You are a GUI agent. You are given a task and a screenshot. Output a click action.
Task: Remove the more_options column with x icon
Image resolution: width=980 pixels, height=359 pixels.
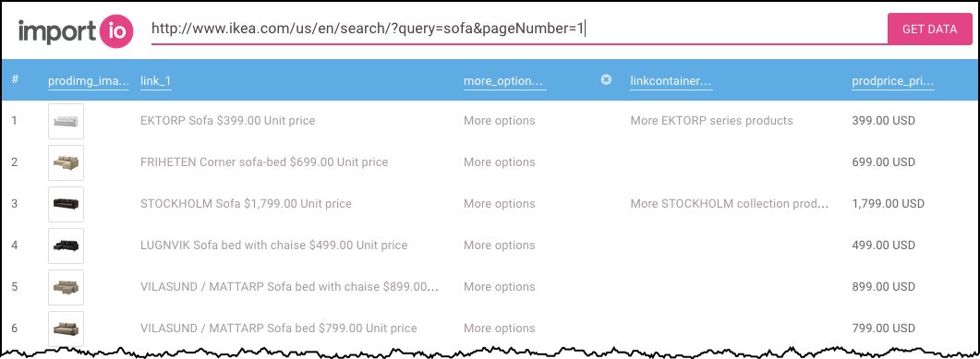pyautogui.click(x=606, y=79)
